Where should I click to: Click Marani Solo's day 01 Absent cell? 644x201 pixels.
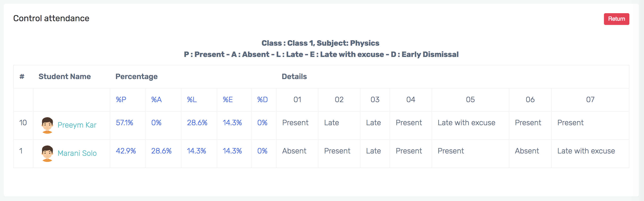(294, 151)
